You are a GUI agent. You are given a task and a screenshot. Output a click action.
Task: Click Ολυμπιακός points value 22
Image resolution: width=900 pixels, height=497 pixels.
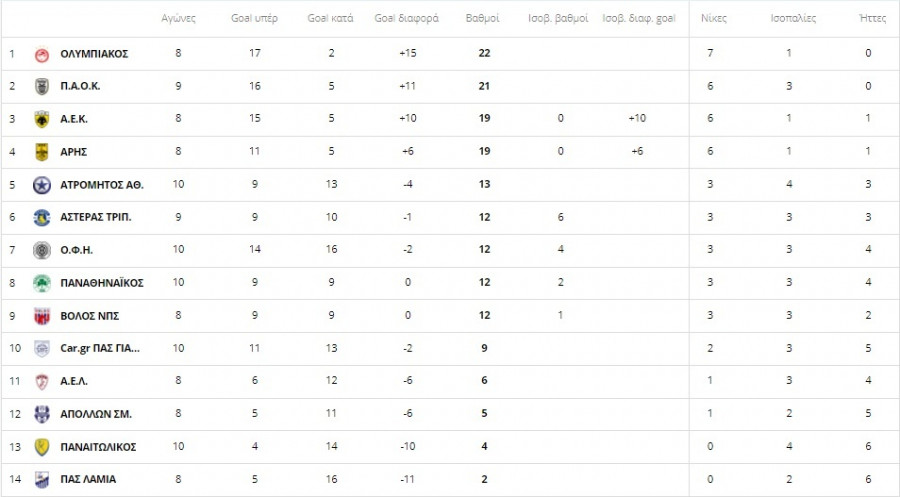(x=484, y=53)
